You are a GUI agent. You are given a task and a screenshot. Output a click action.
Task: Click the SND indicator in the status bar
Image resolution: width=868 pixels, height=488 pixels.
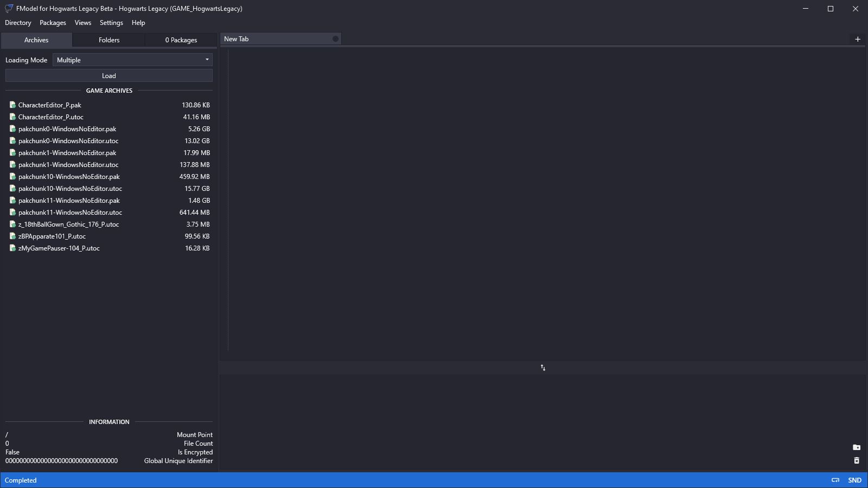854,480
